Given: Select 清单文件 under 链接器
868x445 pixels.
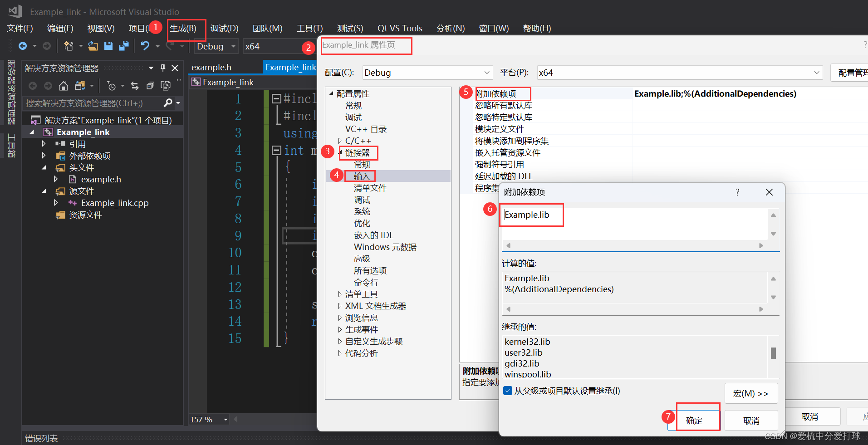Looking at the screenshot, I should pos(370,188).
